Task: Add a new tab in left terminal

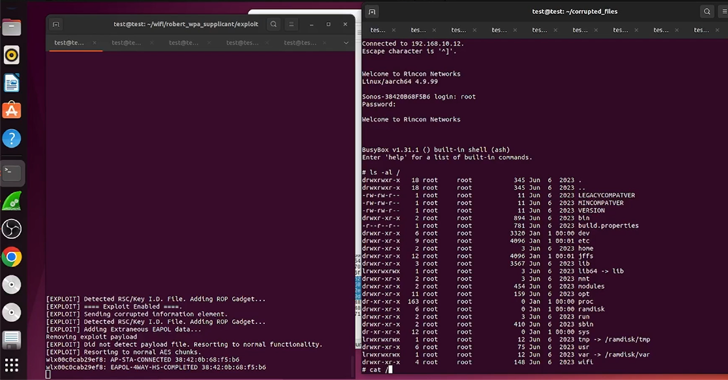Action: pyautogui.click(x=56, y=24)
